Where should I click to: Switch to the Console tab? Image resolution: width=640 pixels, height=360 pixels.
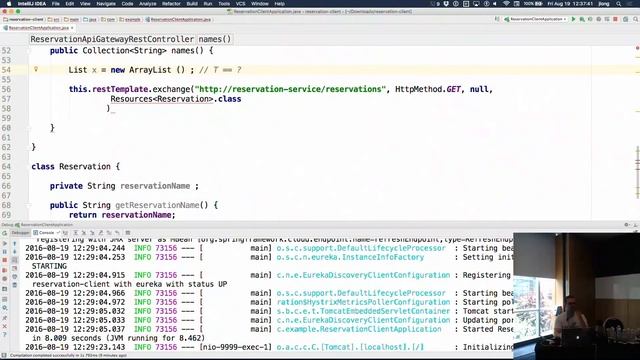click(x=44, y=233)
